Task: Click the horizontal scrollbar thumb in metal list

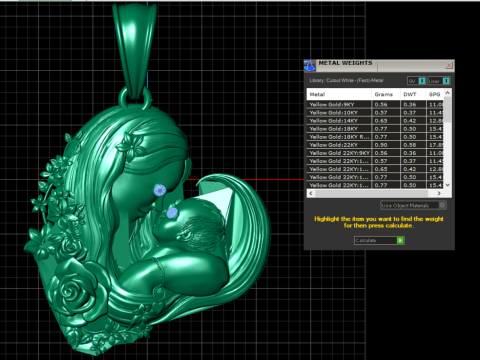Action: click(x=371, y=193)
